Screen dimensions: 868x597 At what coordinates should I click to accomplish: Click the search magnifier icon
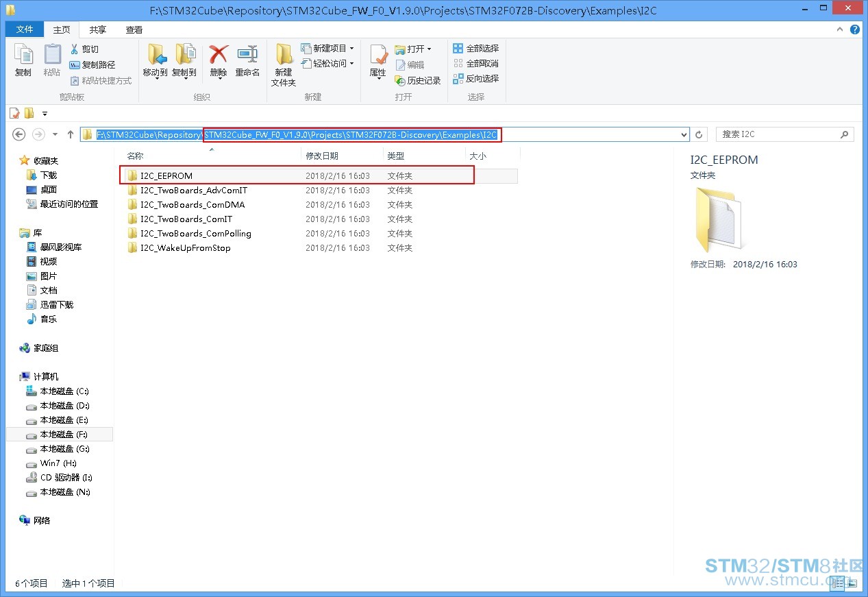pos(845,134)
